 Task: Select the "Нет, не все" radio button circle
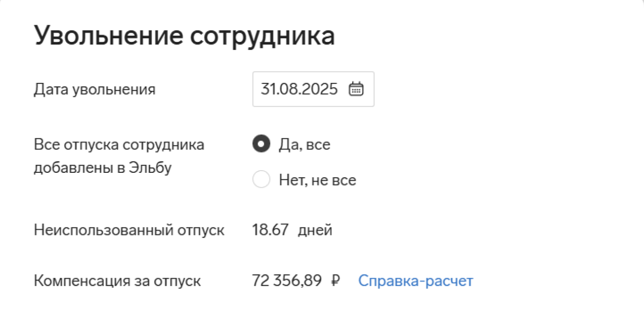click(261, 180)
